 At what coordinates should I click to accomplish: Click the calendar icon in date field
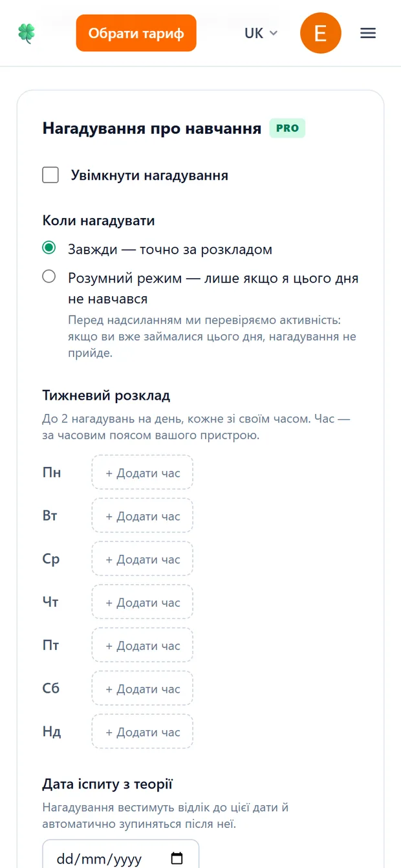click(x=177, y=859)
